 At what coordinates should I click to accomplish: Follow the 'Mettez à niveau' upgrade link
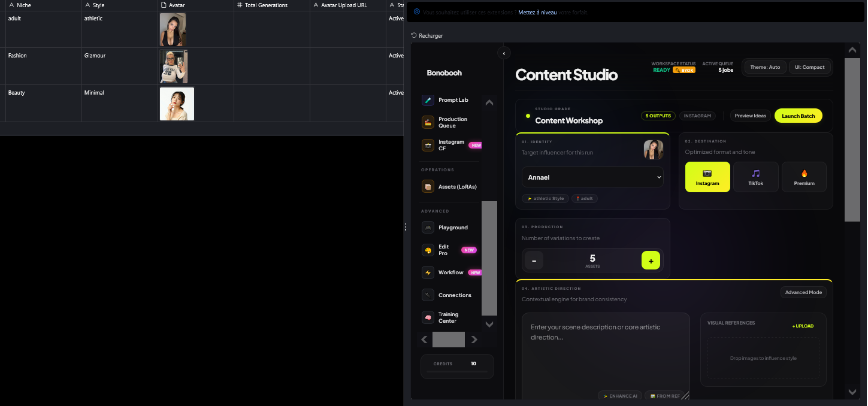[x=537, y=12]
